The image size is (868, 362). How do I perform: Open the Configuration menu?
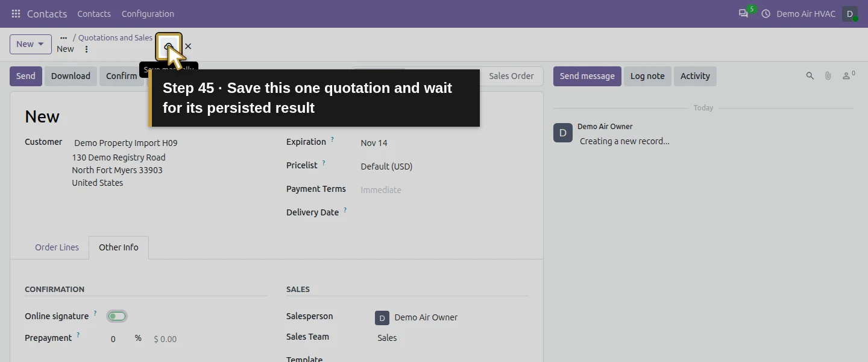click(x=148, y=14)
